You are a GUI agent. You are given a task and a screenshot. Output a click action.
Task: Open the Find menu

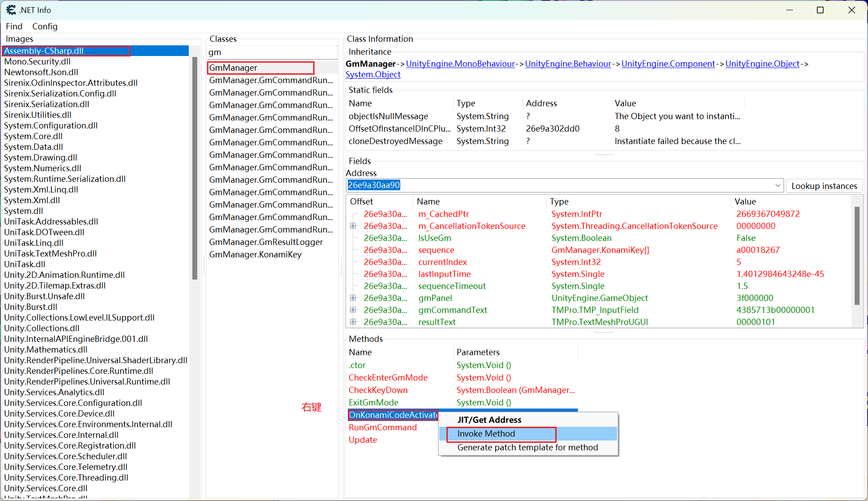14,26
